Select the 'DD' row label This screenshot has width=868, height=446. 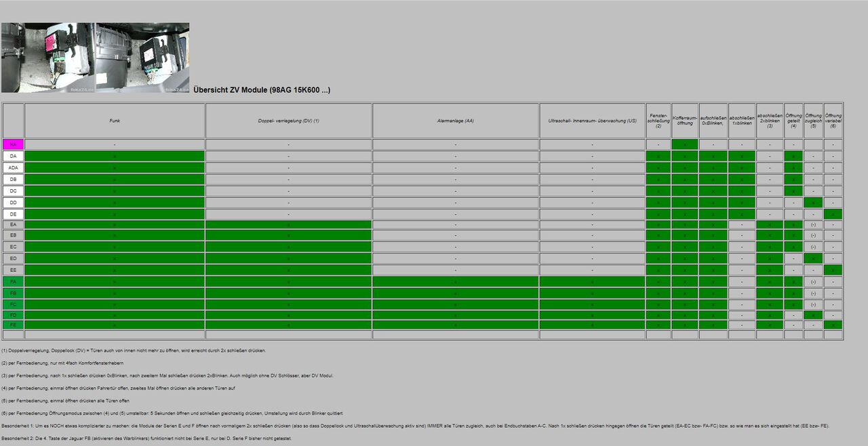click(14, 202)
